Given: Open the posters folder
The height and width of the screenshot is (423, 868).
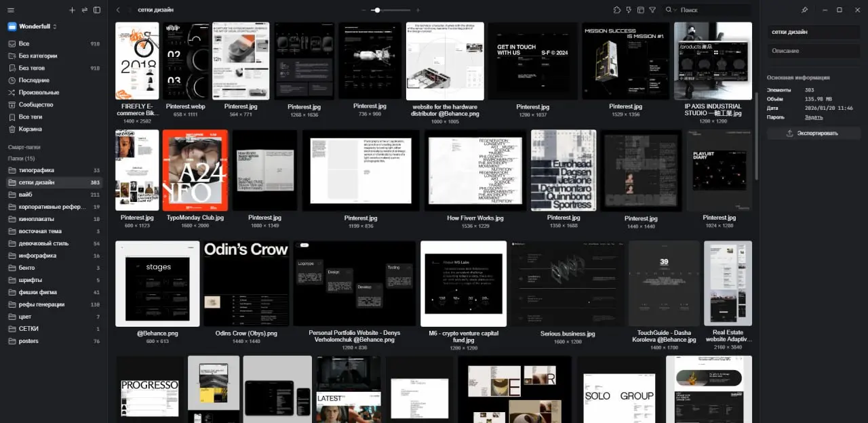Looking at the screenshot, I should tap(54, 341).
